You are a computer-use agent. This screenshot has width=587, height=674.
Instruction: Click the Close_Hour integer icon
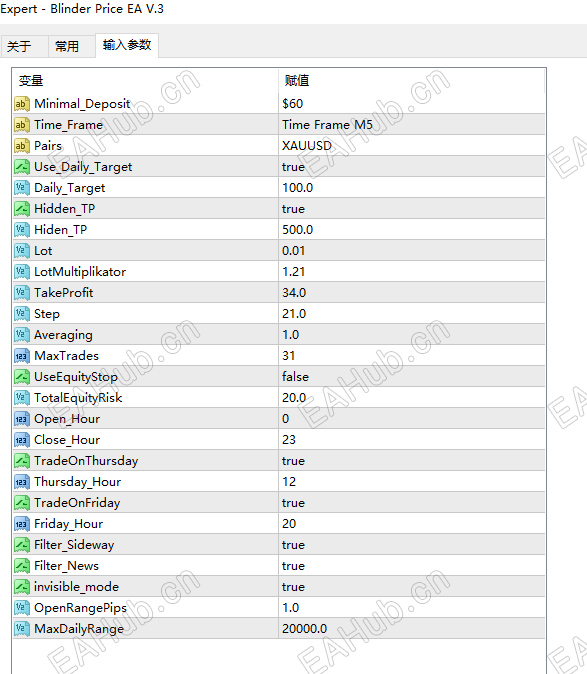21,440
